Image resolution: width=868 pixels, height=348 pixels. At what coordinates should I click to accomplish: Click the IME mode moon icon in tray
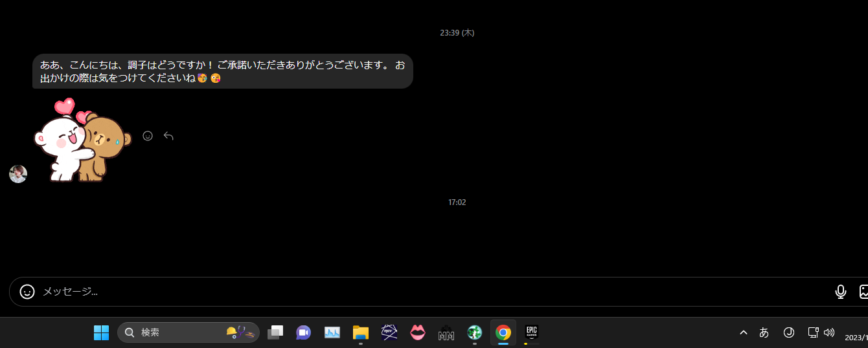(789, 332)
